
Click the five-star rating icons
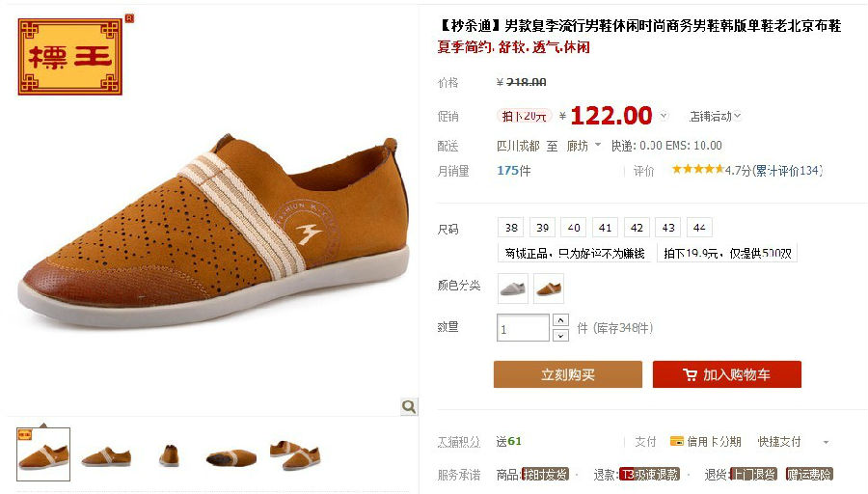pos(697,170)
